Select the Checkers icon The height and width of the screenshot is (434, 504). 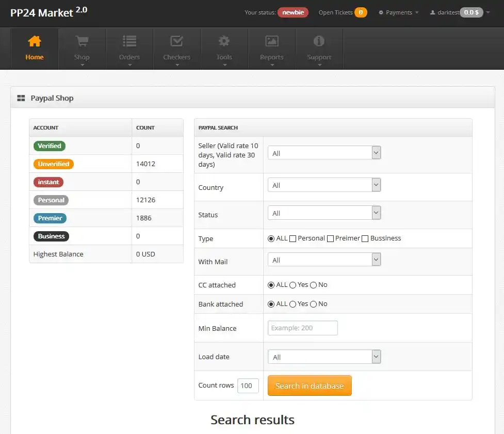coord(176,41)
